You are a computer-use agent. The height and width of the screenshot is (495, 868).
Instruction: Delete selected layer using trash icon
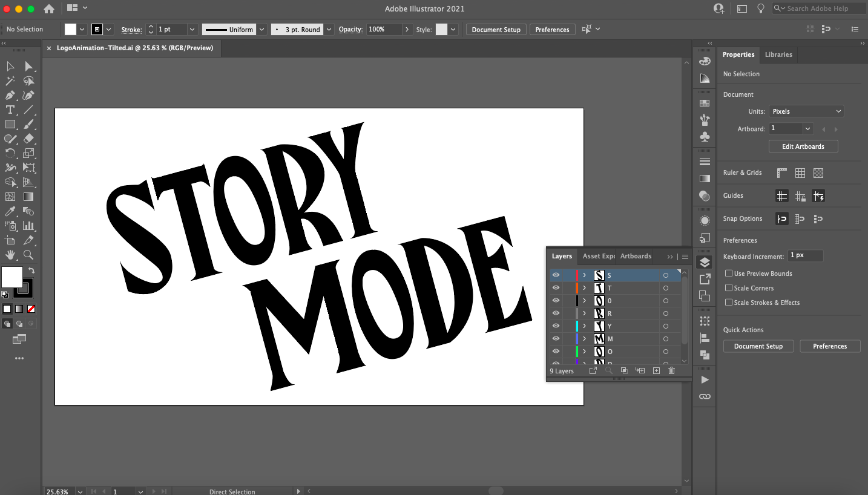[671, 370]
